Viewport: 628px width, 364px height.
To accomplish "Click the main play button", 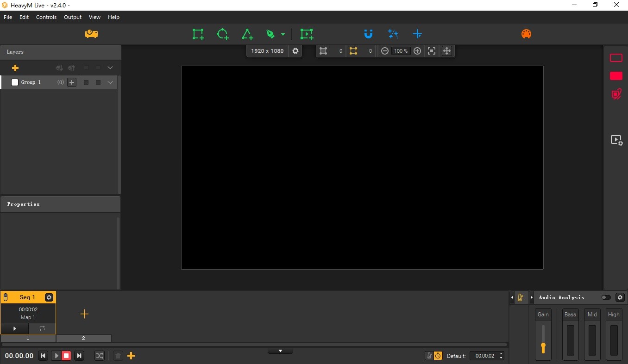I will coord(56,356).
